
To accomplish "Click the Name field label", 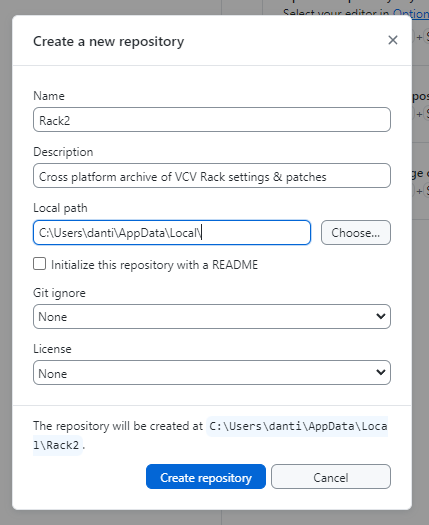I will (49, 96).
